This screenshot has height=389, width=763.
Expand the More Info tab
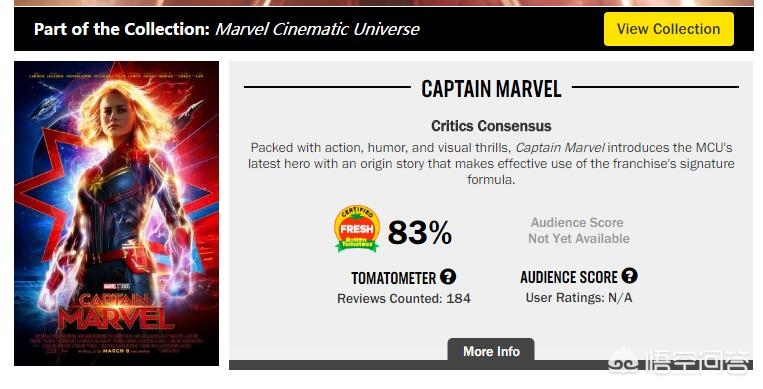click(491, 351)
